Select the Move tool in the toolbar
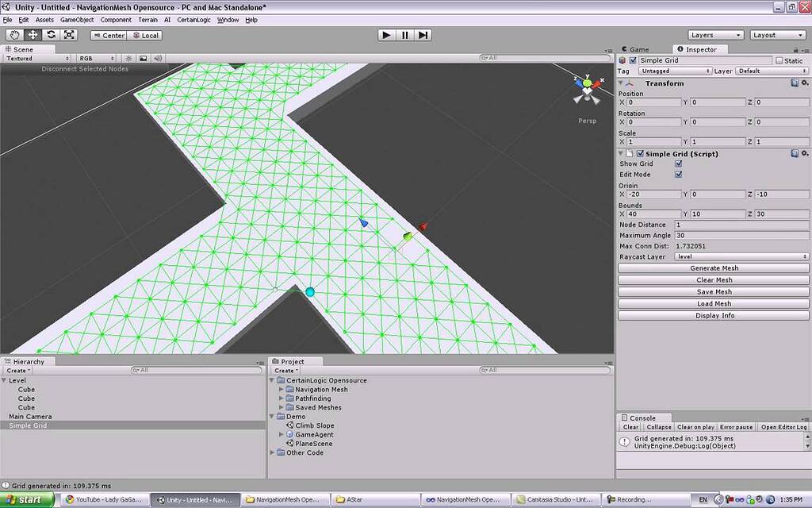The image size is (812, 508). [x=32, y=34]
